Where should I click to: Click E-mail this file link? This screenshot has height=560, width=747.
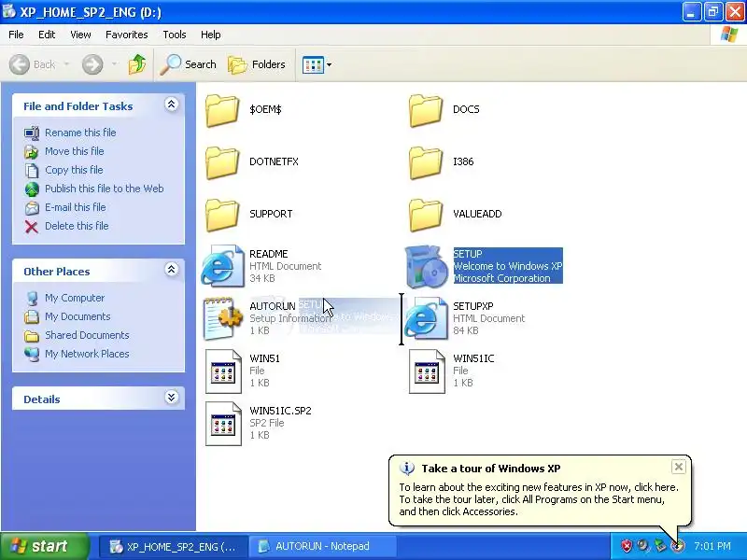tap(76, 207)
